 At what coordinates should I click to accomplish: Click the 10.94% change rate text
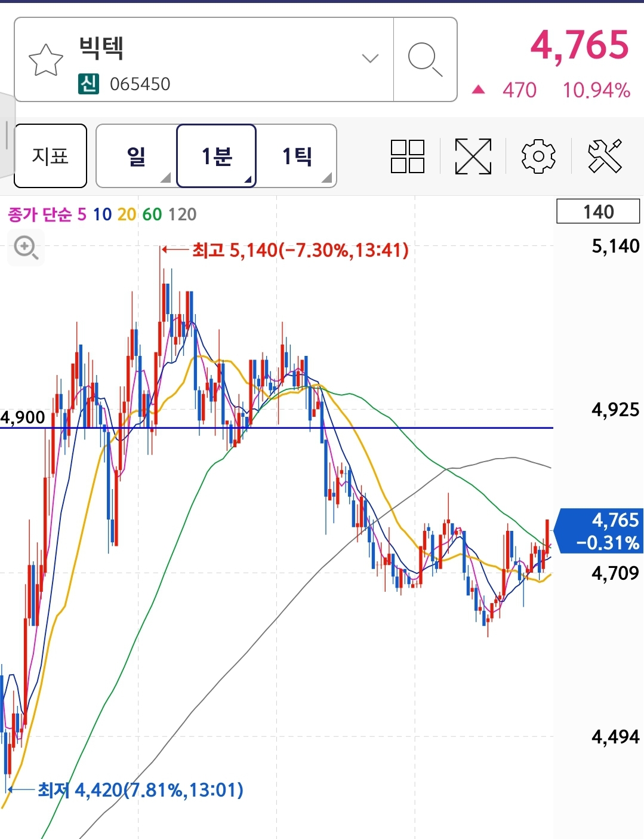(596, 90)
